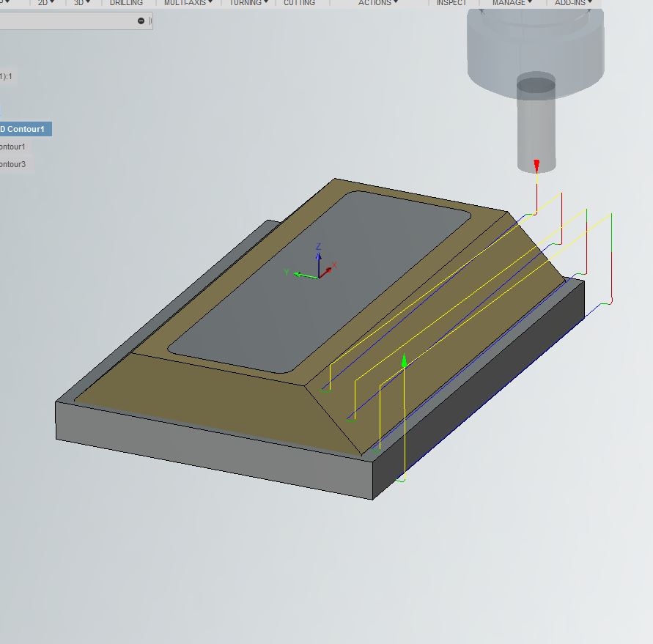Click the red retract marker under the tool

click(x=536, y=167)
